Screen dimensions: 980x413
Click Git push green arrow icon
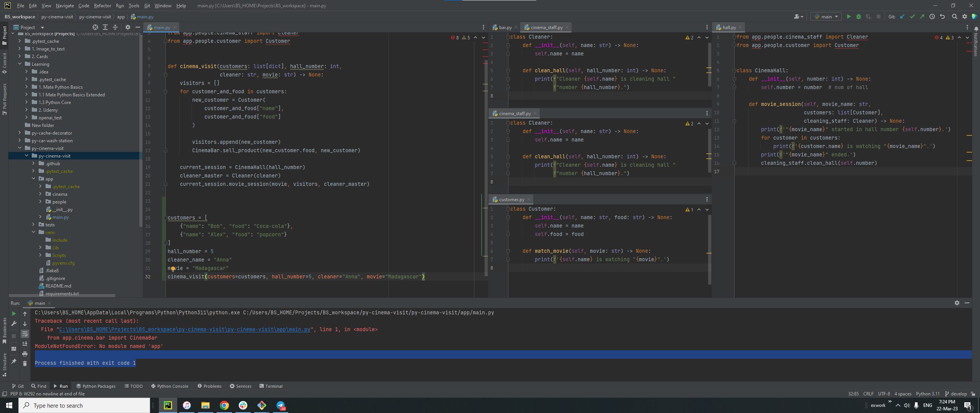(922, 16)
